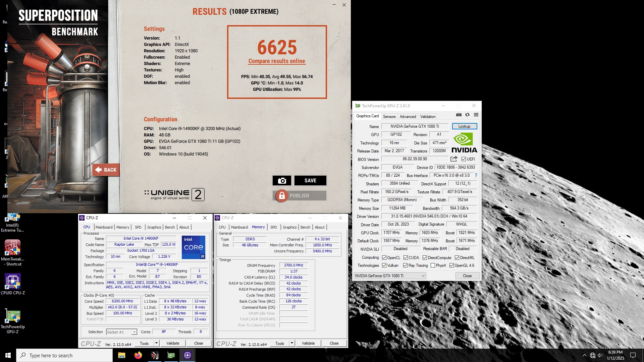Switch to SPD tab in left CPU-Z

[138, 227]
